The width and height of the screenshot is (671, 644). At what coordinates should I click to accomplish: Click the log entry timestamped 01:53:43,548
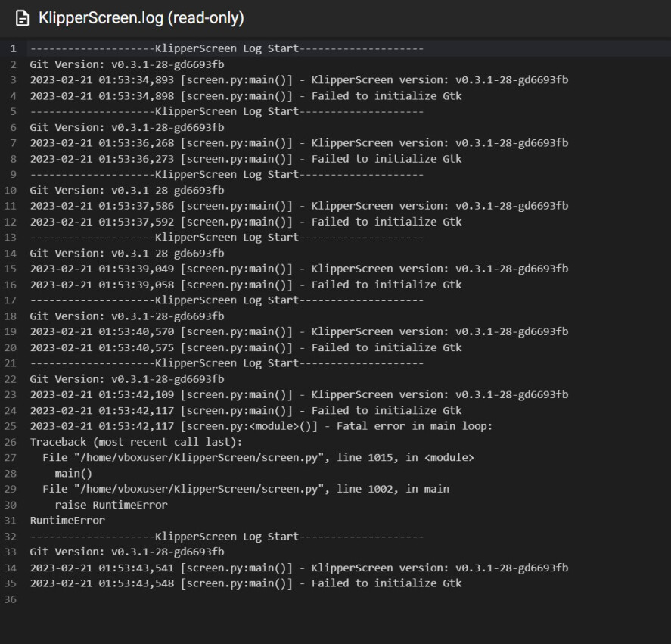click(246, 583)
